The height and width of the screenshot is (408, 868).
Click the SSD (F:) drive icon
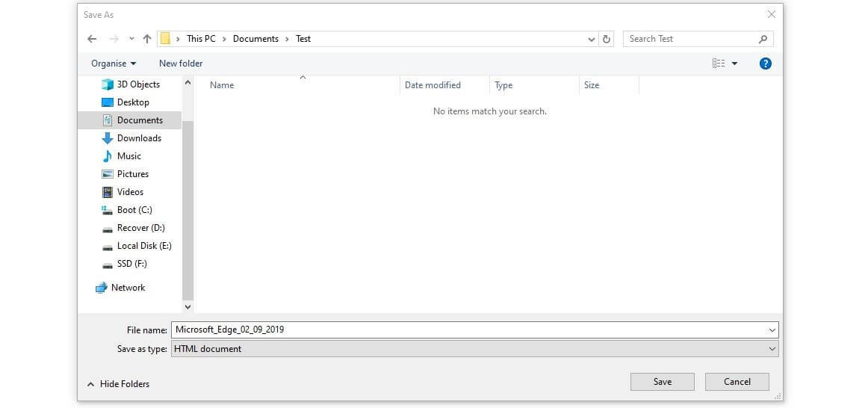108,265
